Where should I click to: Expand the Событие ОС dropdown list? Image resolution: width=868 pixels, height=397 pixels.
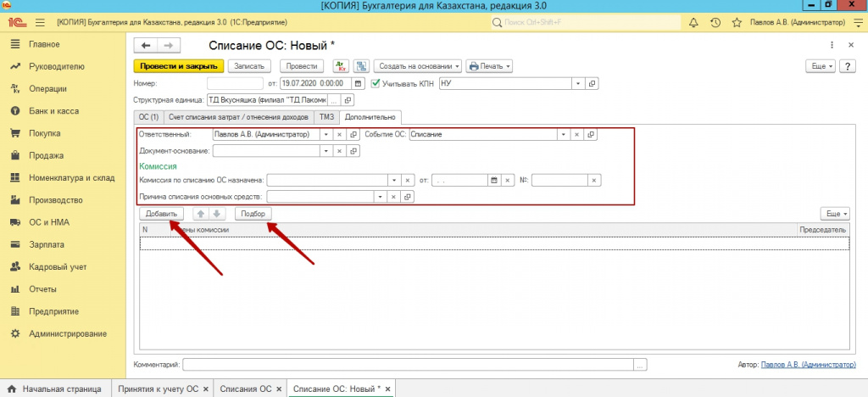pos(562,134)
